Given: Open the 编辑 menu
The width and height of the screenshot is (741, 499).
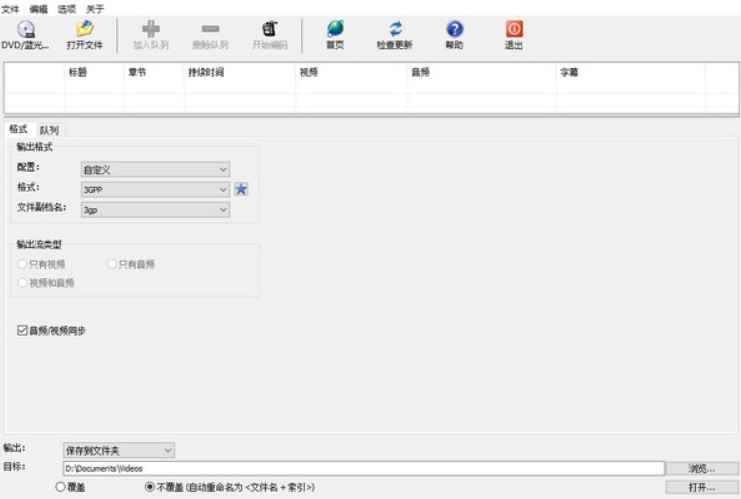Looking at the screenshot, I should 38,9.
